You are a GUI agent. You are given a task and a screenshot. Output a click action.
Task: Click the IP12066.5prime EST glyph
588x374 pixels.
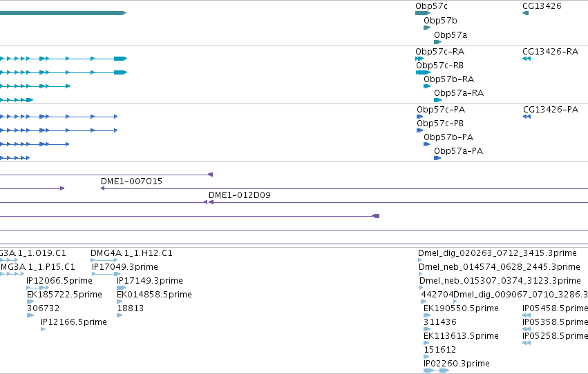37,288
